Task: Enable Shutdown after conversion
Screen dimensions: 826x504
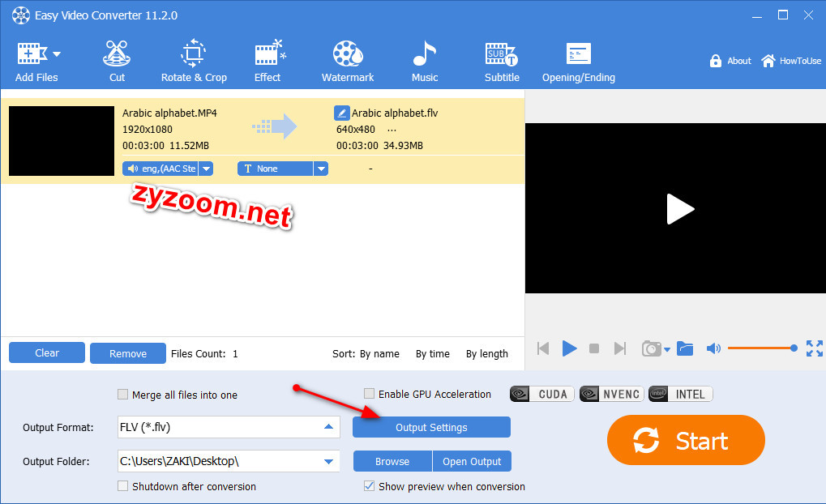Action: click(x=122, y=486)
